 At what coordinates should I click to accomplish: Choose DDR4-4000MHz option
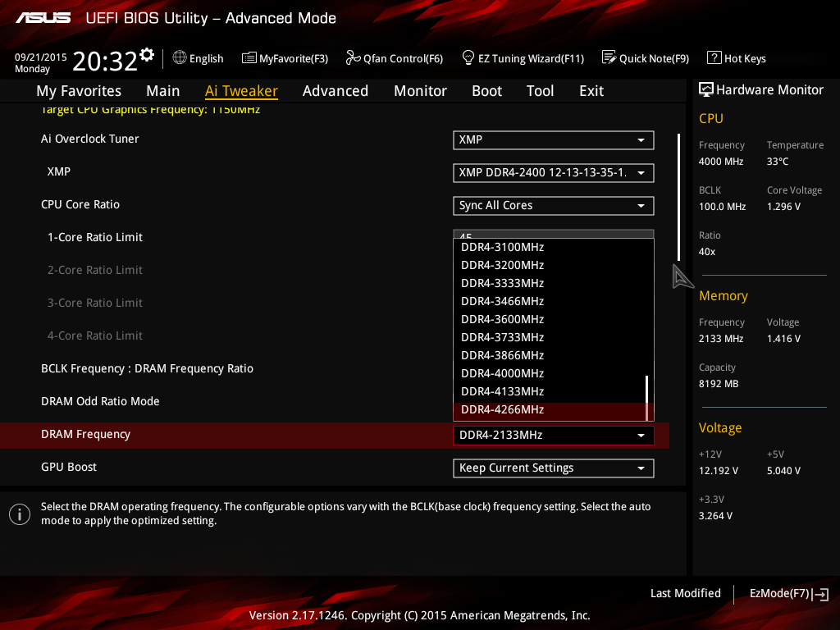click(550, 373)
